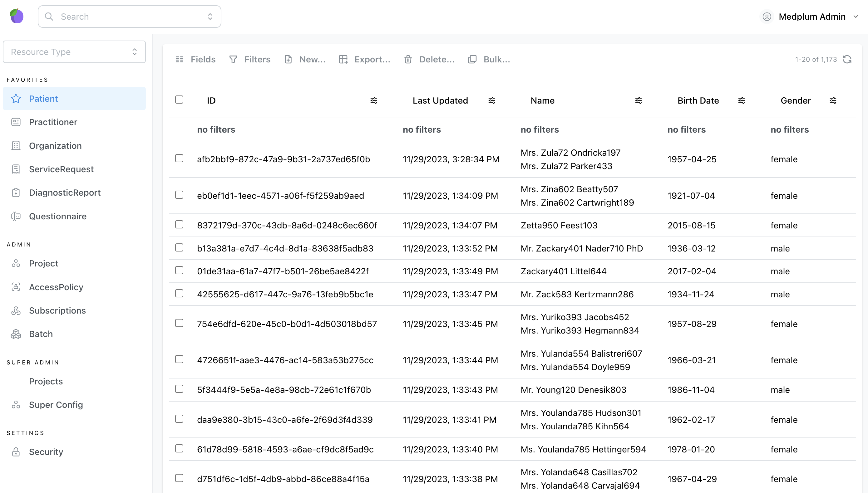Check the row for Mr. Zackary401 Nader710 PhD
868x493 pixels.
[x=179, y=247]
